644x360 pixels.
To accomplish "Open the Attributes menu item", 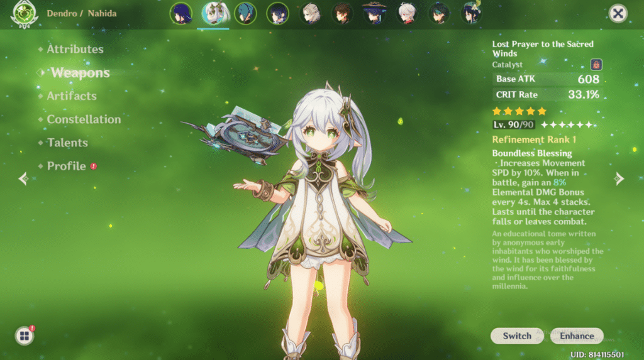I will [75, 49].
